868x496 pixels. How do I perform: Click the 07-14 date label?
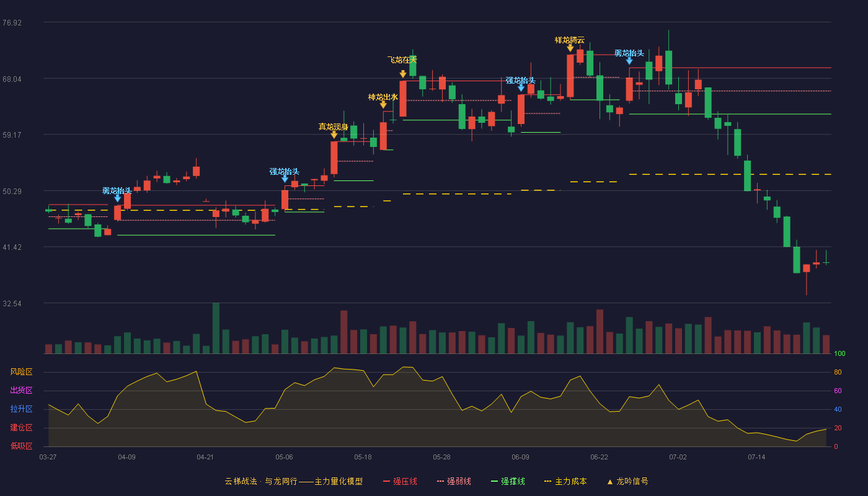[756, 457]
